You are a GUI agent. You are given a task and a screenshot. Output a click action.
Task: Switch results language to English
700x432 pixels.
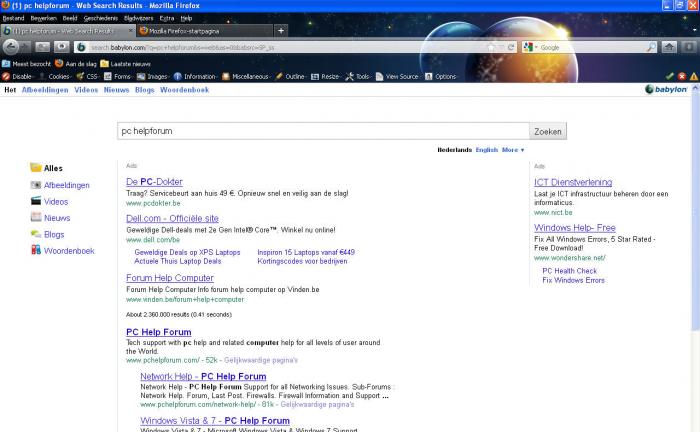(487, 150)
